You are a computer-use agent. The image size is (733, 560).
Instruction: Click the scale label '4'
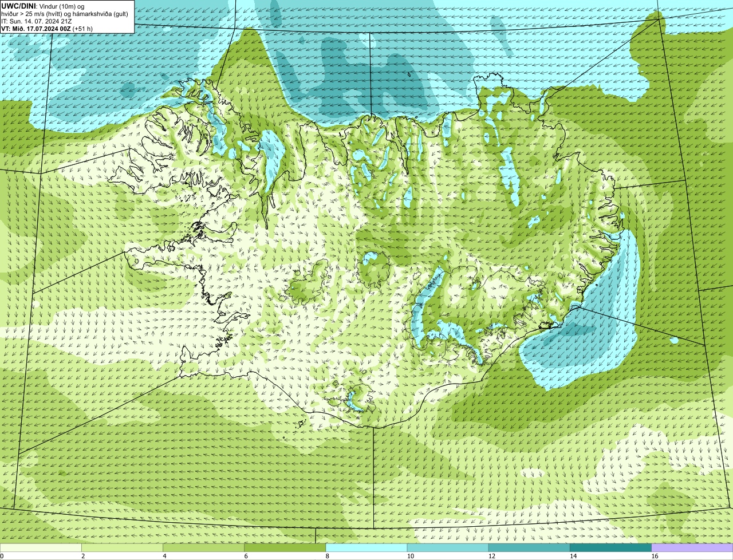(x=164, y=556)
